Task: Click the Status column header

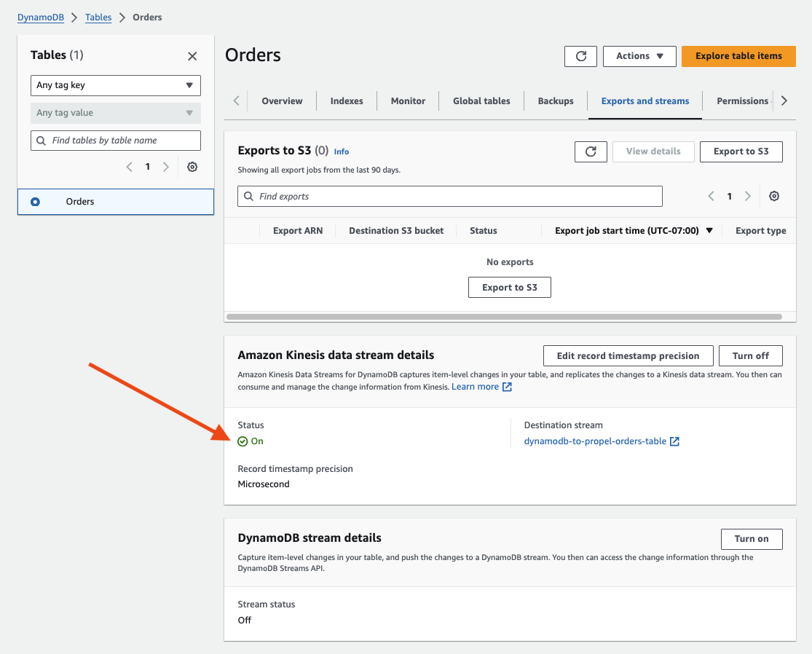Action: pos(483,230)
